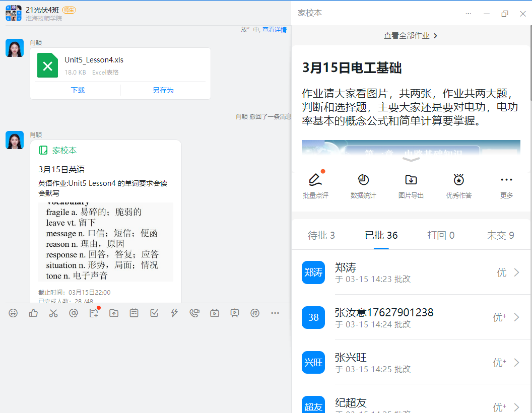Select the scissors screenshot tool
This screenshot has height=413, width=532.
pyautogui.click(x=53, y=313)
